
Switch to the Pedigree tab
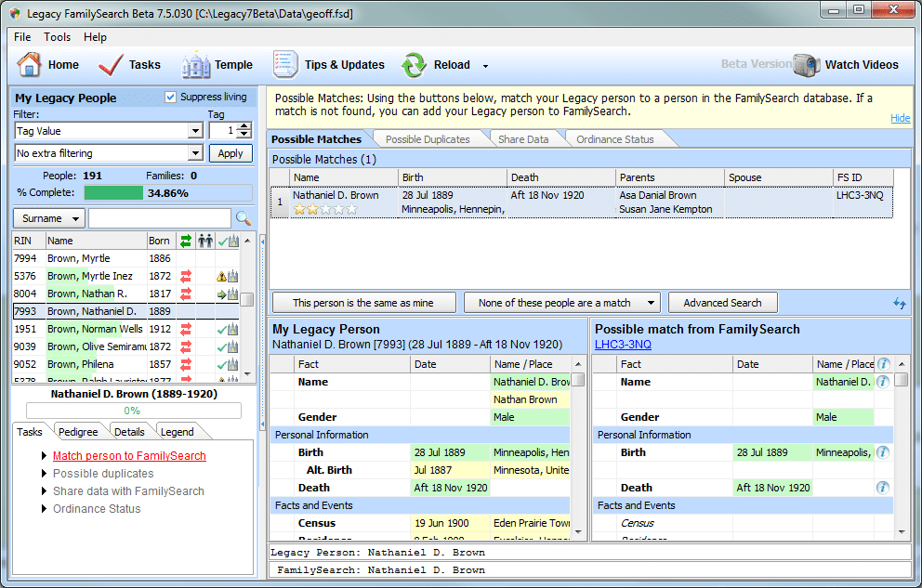[78, 432]
